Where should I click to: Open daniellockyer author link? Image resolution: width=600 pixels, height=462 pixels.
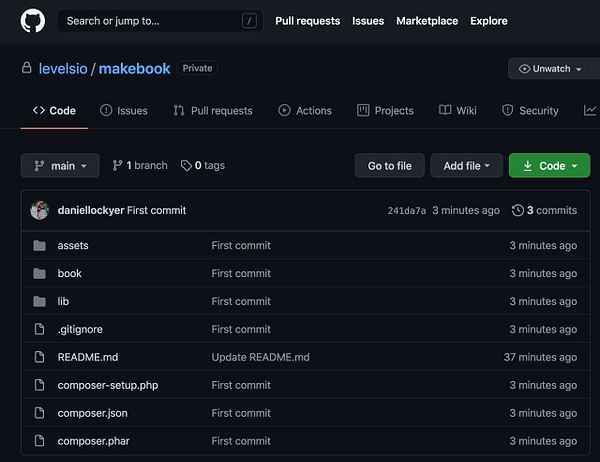click(91, 210)
